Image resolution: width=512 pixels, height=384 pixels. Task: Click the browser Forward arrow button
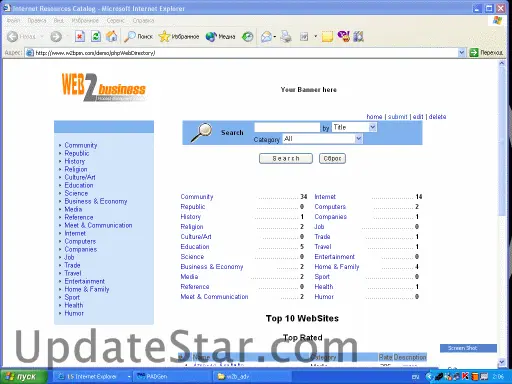click(56, 36)
